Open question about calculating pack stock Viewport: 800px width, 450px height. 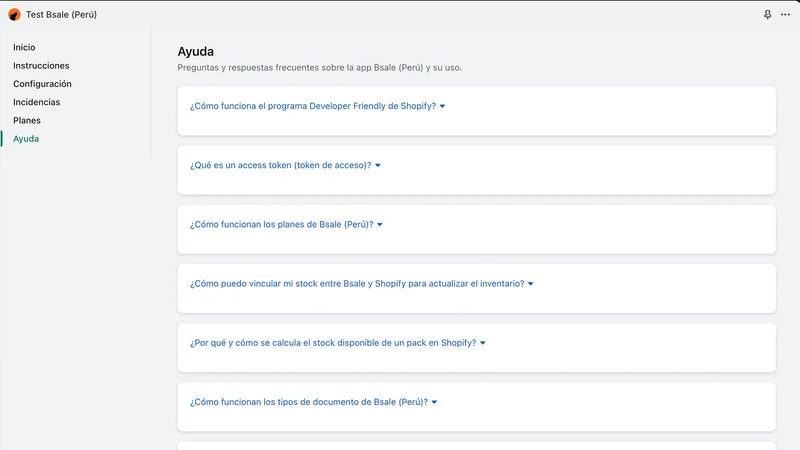pos(333,343)
